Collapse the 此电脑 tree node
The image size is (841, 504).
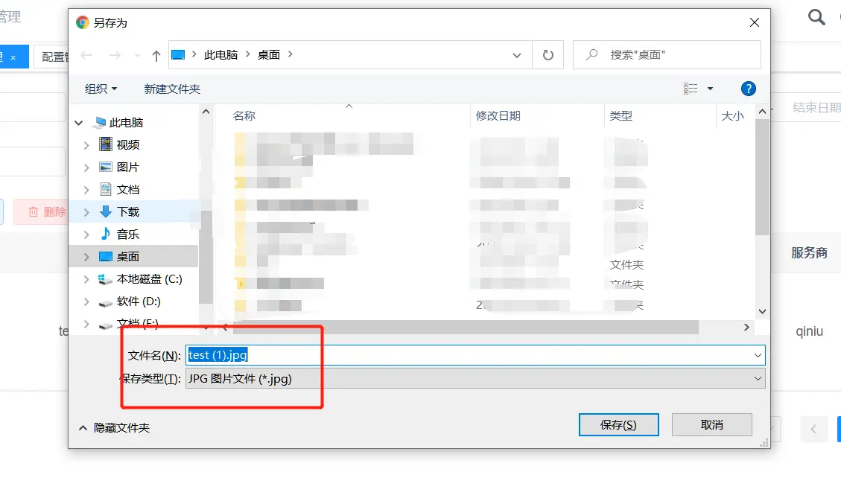[79, 123]
